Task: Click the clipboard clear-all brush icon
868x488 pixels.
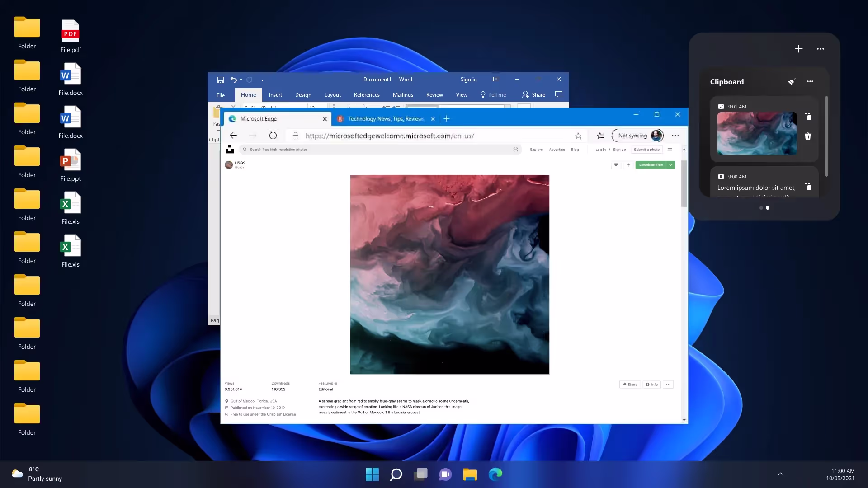Action: 792,82
